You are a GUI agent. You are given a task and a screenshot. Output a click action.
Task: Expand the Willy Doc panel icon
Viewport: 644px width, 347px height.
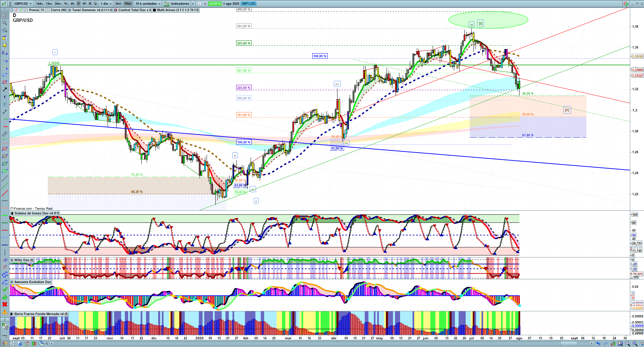point(12,260)
